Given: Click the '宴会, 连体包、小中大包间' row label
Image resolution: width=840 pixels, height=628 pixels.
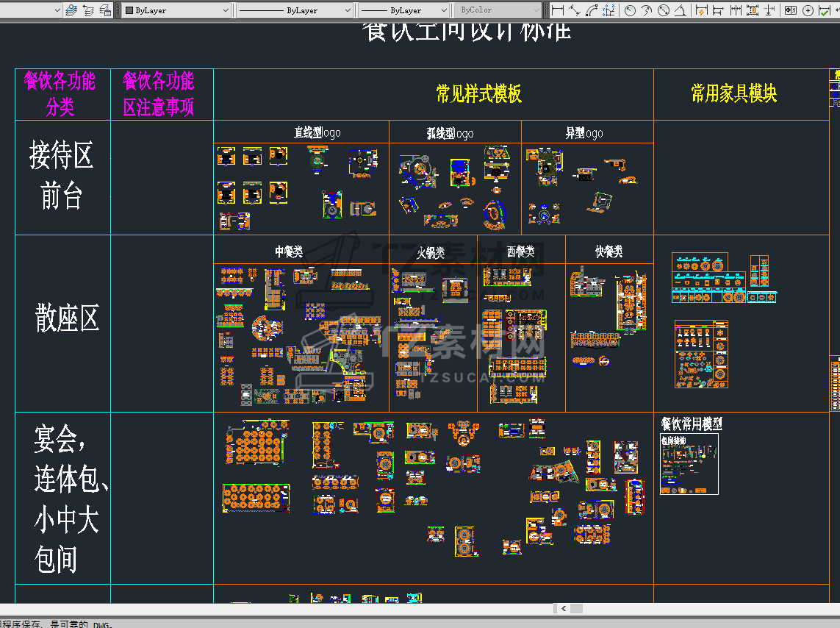Looking at the screenshot, I should (70, 499).
